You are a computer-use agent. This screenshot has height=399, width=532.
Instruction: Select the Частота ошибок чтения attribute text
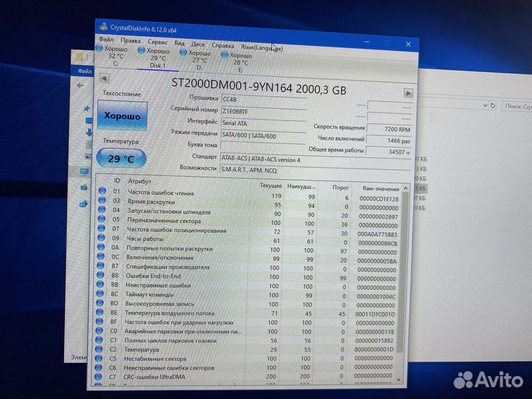point(161,193)
